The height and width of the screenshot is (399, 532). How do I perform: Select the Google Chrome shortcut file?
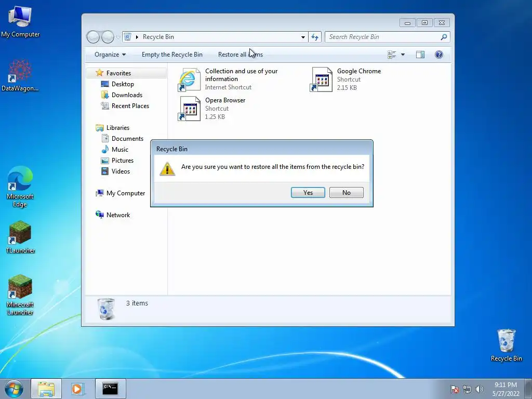(345, 79)
